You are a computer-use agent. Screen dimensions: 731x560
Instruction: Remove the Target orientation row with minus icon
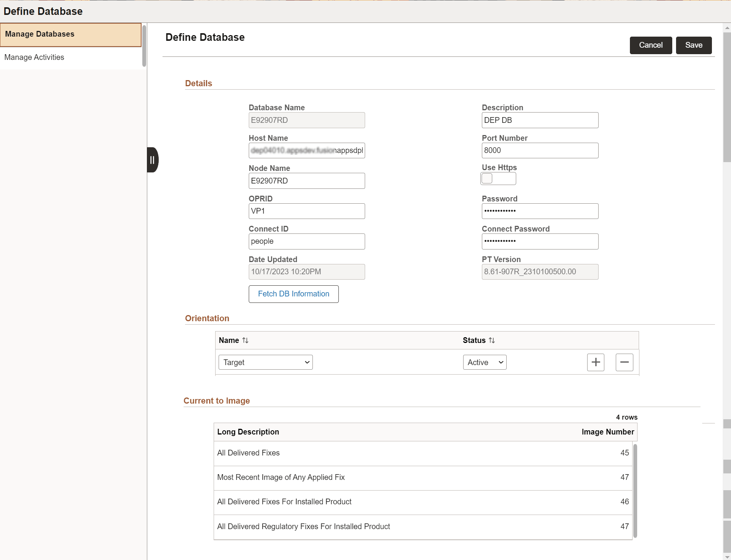click(x=624, y=362)
